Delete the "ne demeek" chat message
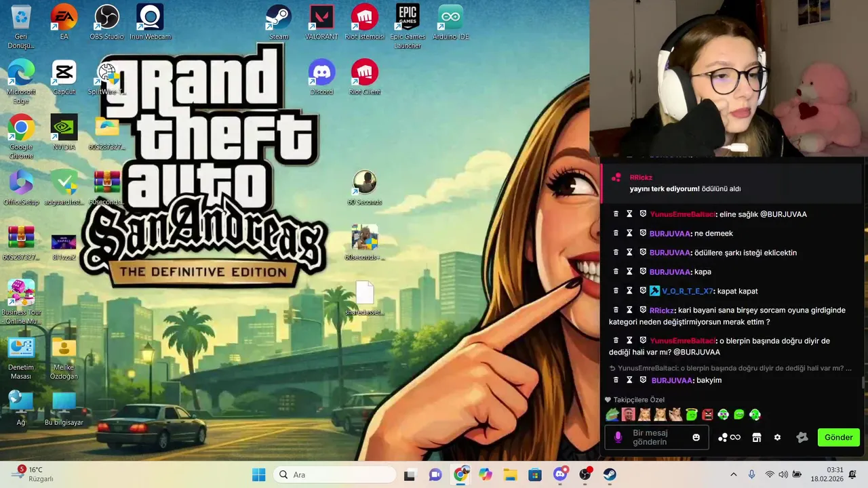The height and width of the screenshot is (488, 868). pyautogui.click(x=616, y=233)
